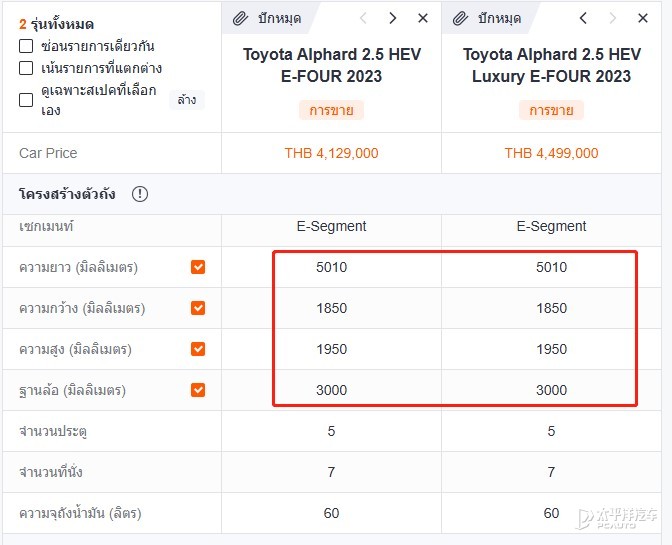Enable ซ่อนรายการเดียวกัน checkbox
Viewport: 672px width, 545px height.
[x=26, y=46]
